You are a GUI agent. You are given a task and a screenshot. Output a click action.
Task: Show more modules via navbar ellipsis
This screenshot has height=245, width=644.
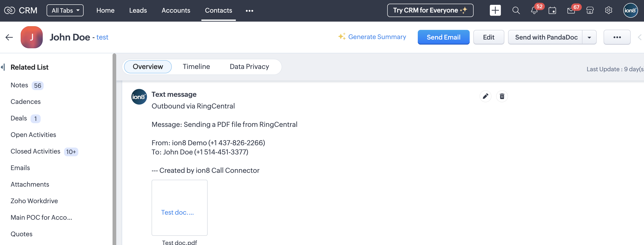pyautogui.click(x=249, y=11)
